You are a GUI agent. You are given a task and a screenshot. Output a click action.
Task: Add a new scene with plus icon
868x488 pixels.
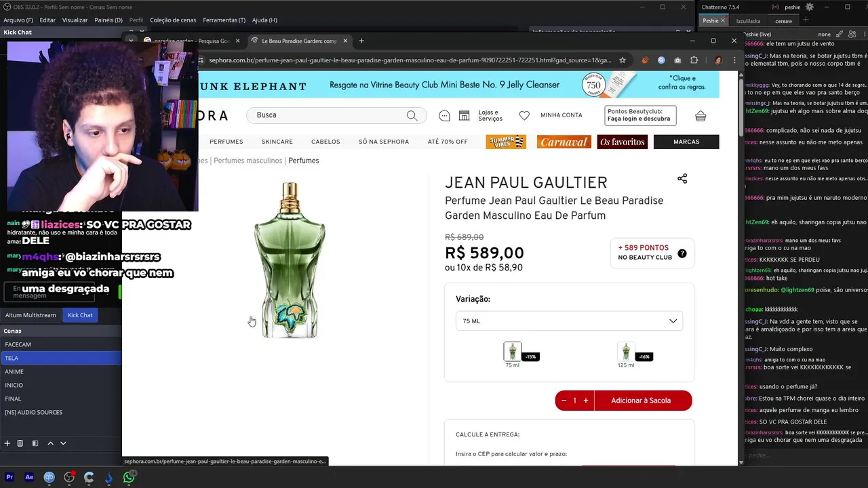(x=7, y=443)
